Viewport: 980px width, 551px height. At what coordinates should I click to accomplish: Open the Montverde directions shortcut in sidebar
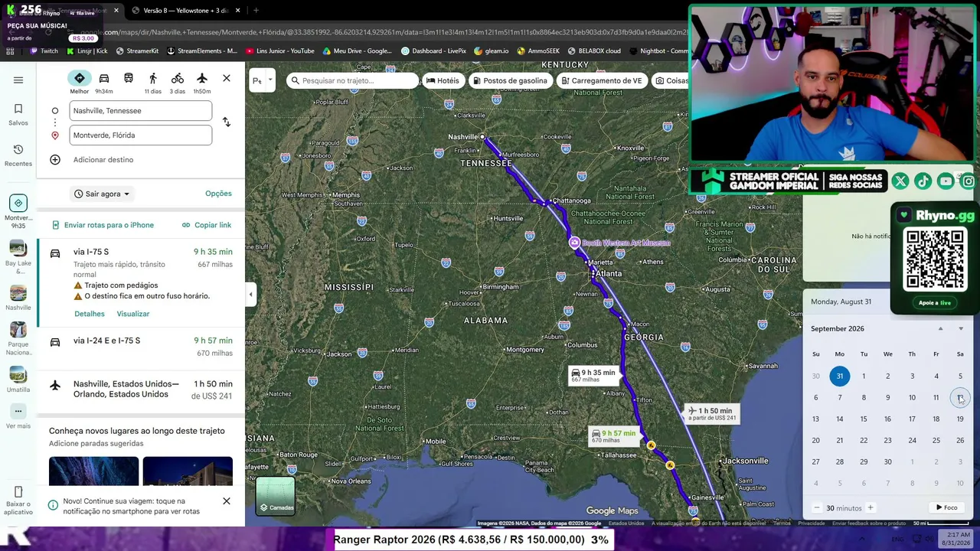coord(18,211)
